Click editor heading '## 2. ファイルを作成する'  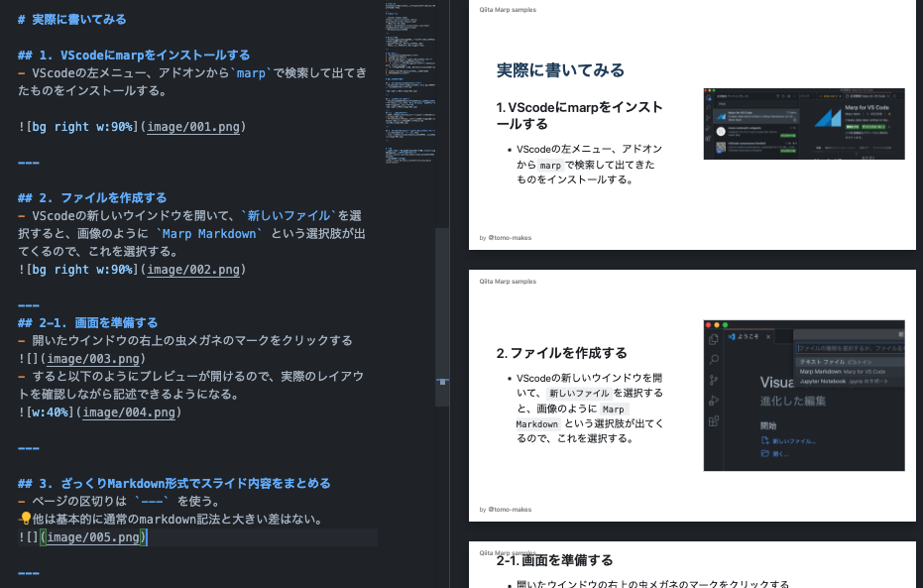click(x=92, y=197)
